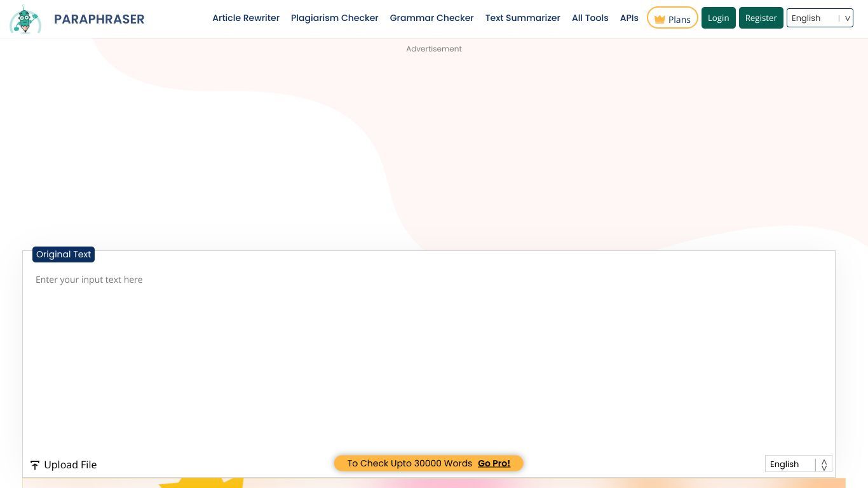This screenshot has width=868, height=488.
Task: Navigate to Text Summarizer
Action: [x=522, y=18]
